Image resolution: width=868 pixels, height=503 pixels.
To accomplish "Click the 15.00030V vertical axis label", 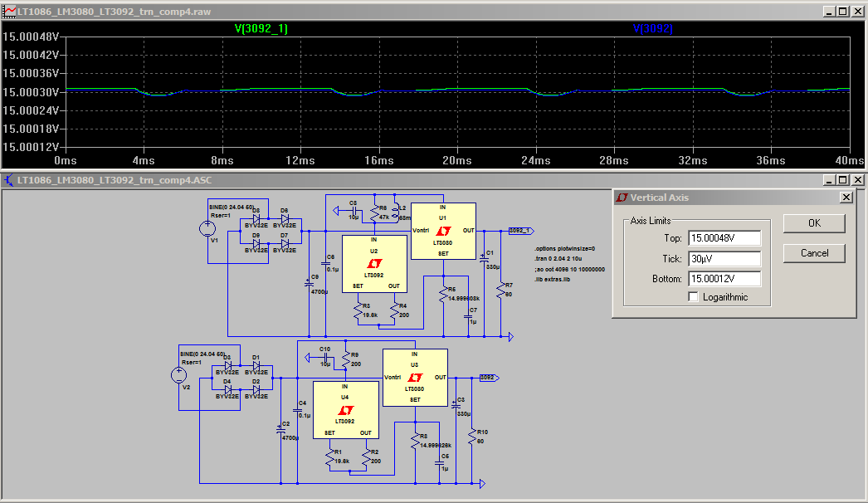I will [31, 92].
